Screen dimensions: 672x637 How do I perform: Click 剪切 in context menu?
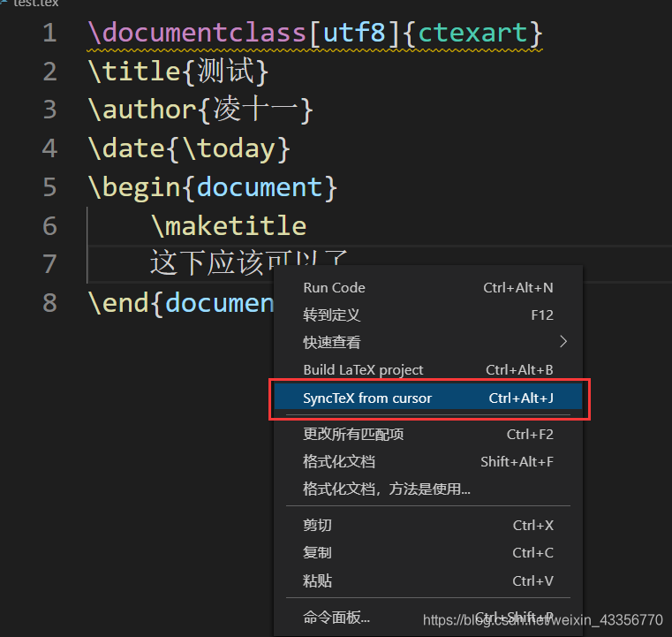tap(318, 525)
